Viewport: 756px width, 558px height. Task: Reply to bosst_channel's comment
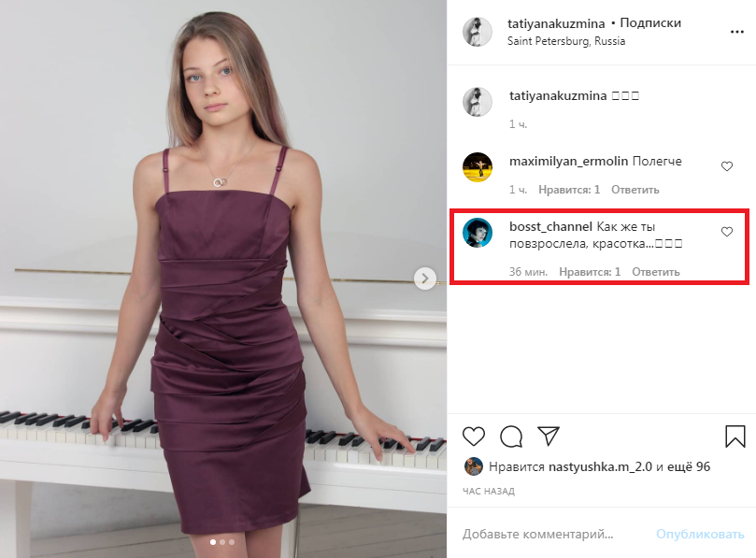655,272
